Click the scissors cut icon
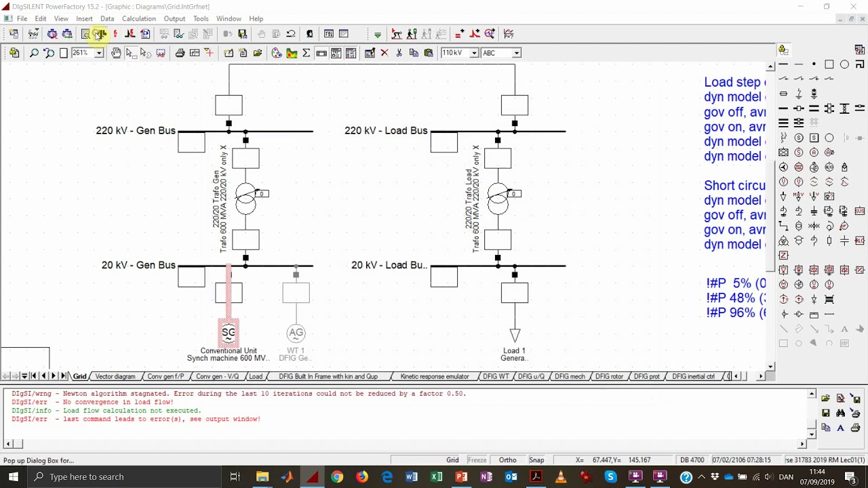This screenshot has width=868, height=488. pyautogui.click(x=399, y=53)
